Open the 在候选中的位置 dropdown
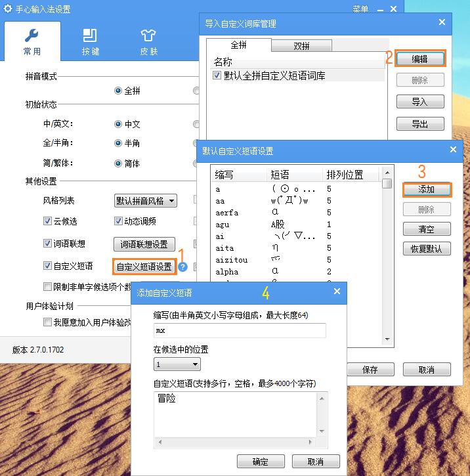Screen dimensions: 470x476 (x=177, y=364)
